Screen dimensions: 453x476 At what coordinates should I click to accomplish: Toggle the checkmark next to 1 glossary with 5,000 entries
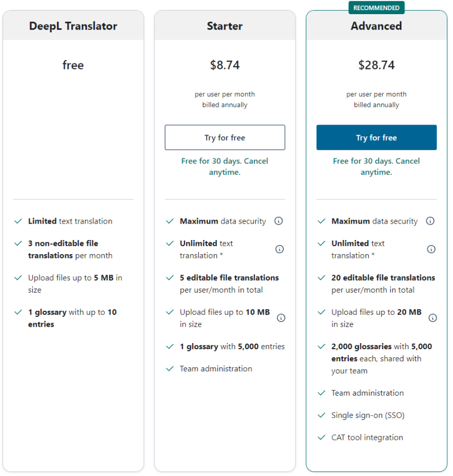click(x=169, y=346)
